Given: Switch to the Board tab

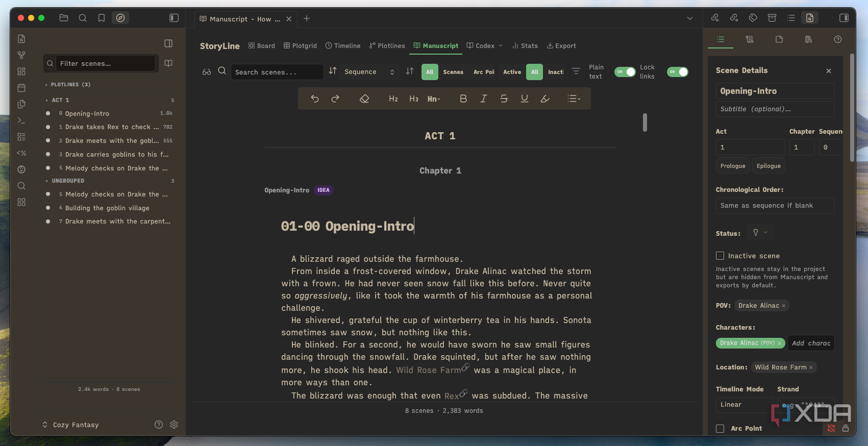Looking at the screenshot, I should [262, 46].
